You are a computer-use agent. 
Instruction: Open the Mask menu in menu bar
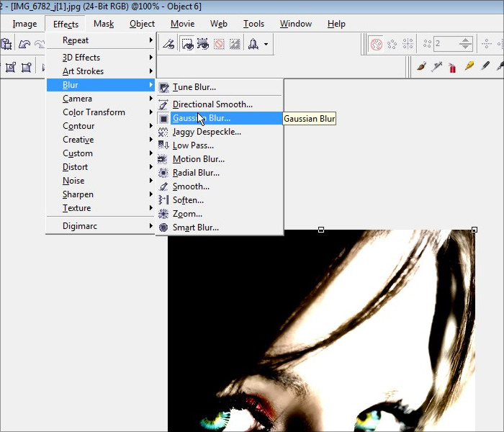(x=104, y=24)
